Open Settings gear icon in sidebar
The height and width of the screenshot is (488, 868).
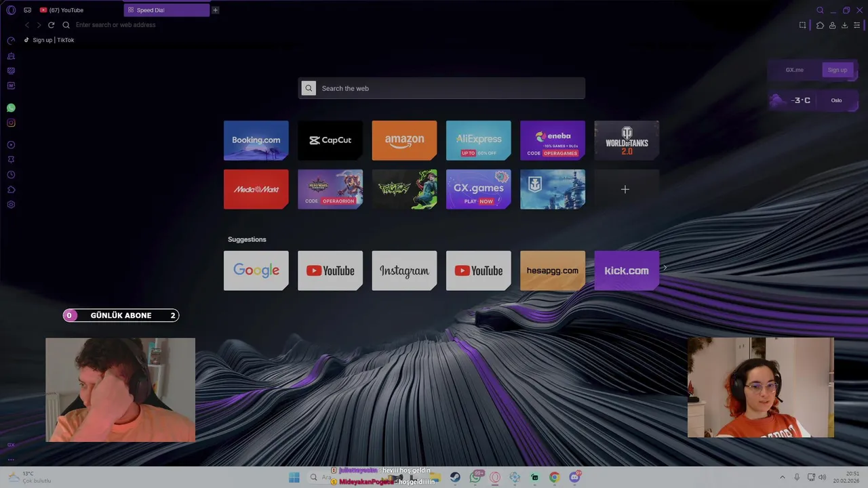click(x=11, y=205)
